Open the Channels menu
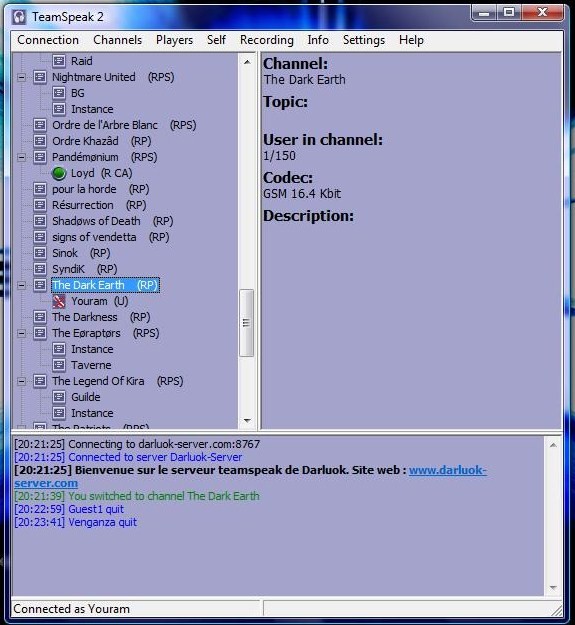The height and width of the screenshot is (625, 575). click(x=118, y=40)
